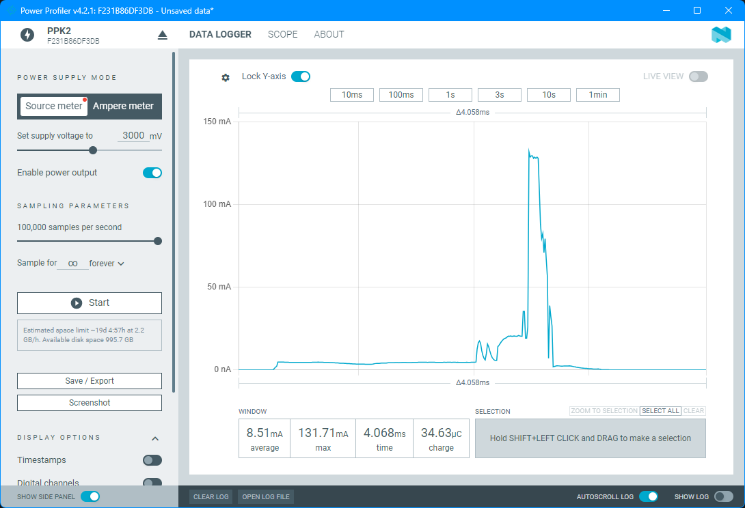Click SELECT ALL in the selection panel
The width and height of the screenshot is (745, 508).
pyautogui.click(x=660, y=411)
